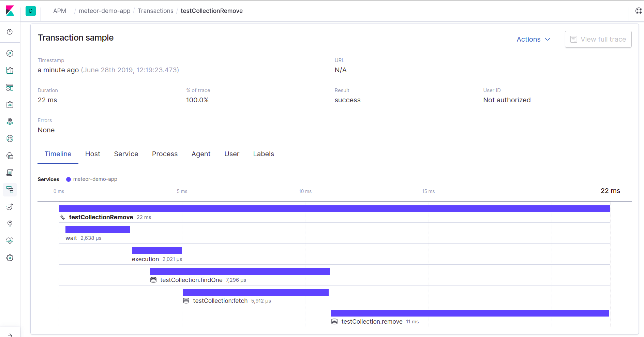Click the 100.0% of trace value
Screen dimensions: 644x337
[197, 100]
